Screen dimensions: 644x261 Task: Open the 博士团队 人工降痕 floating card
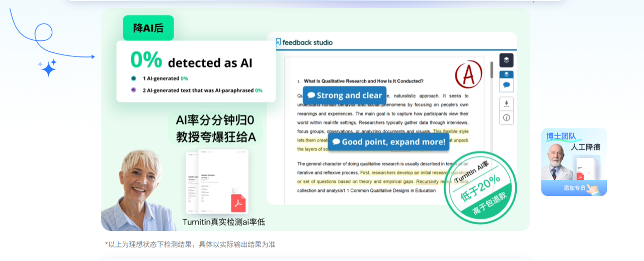[x=574, y=162]
